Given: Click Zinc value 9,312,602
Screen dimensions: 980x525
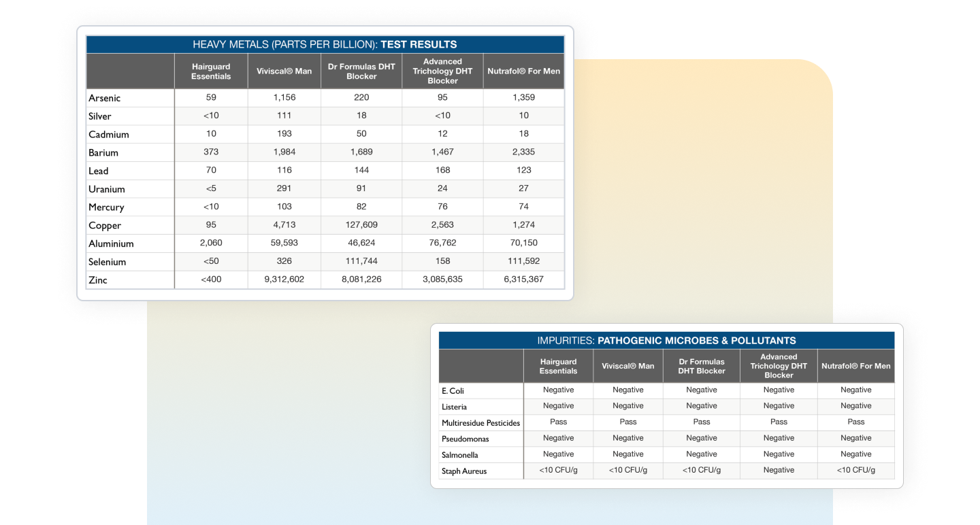Looking at the screenshot, I should [284, 279].
